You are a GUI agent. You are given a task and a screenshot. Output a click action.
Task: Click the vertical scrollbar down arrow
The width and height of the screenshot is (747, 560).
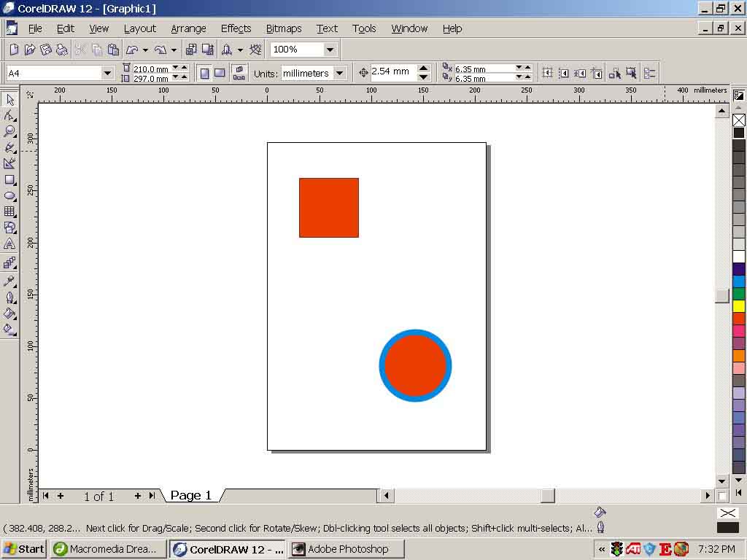(x=721, y=481)
